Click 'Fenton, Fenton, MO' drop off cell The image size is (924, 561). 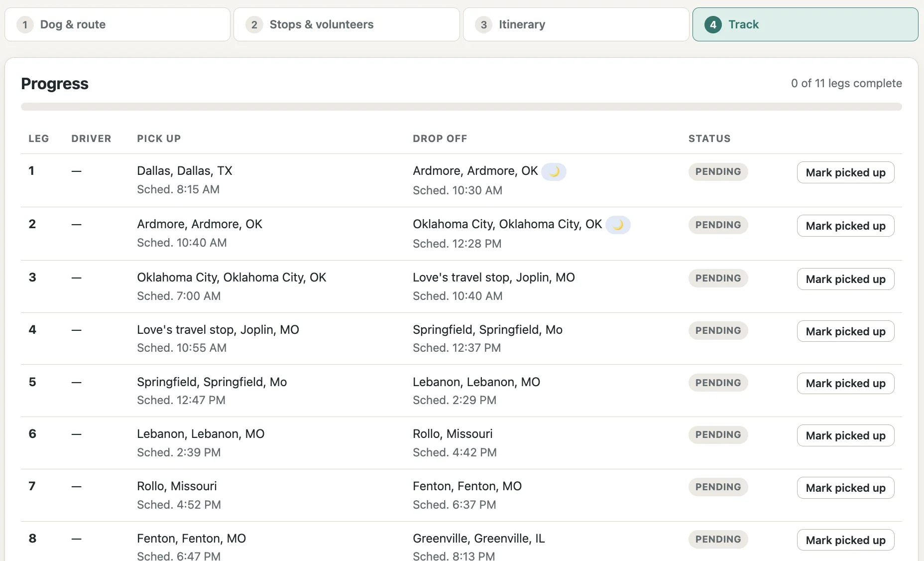[x=467, y=486]
